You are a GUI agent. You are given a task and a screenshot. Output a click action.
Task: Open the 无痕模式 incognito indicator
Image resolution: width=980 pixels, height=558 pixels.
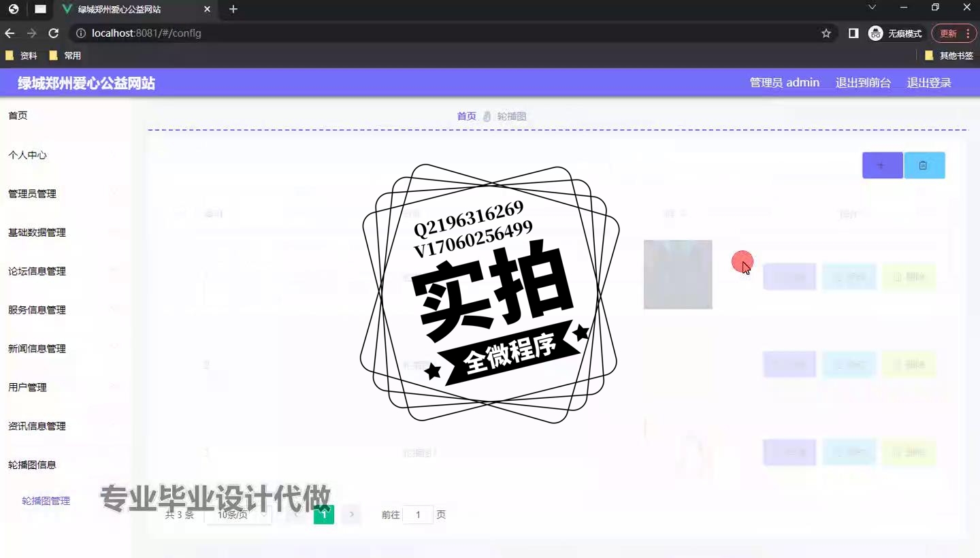pos(896,33)
